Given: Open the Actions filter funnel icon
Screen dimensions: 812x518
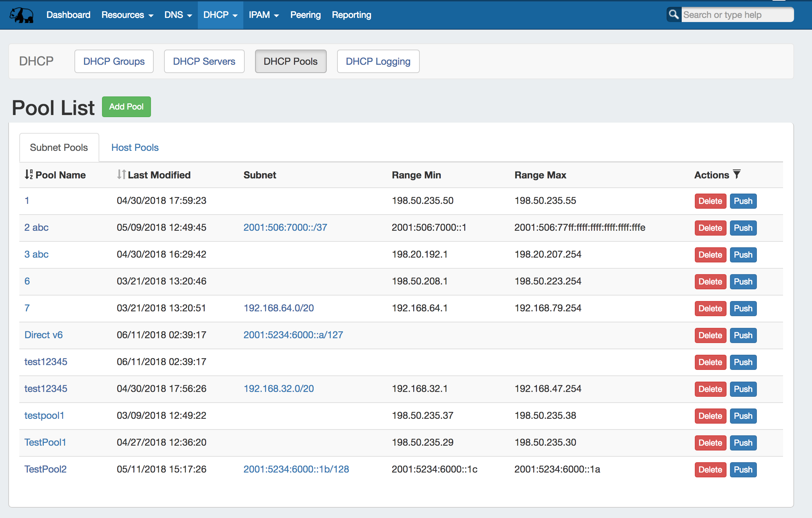Looking at the screenshot, I should tap(737, 174).
